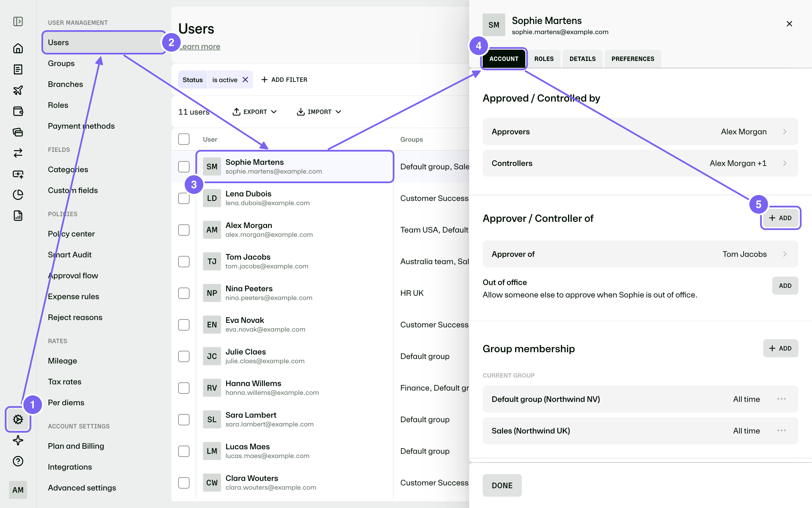Open options for Default group (Northwind NV)
812x508 pixels.
tap(781, 399)
